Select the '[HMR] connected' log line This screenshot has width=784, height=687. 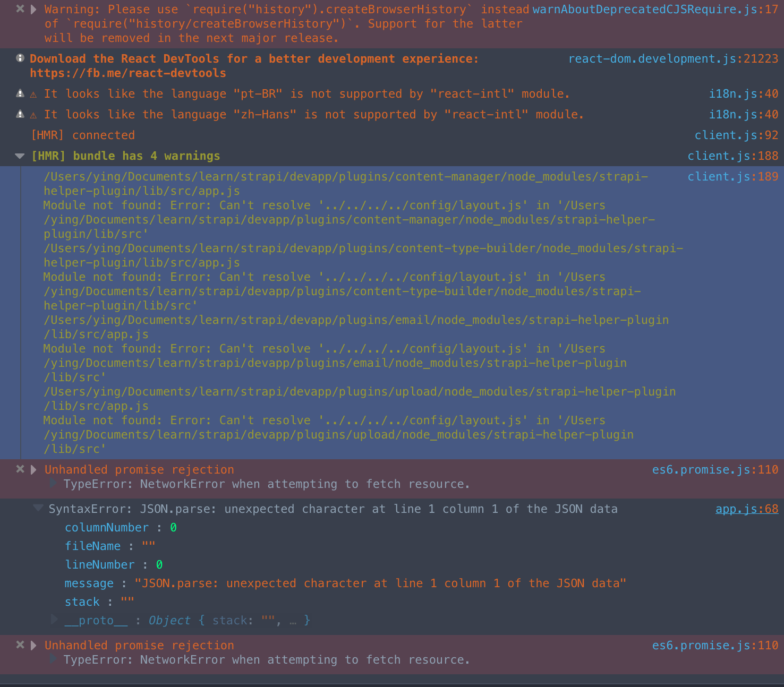click(x=83, y=135)
